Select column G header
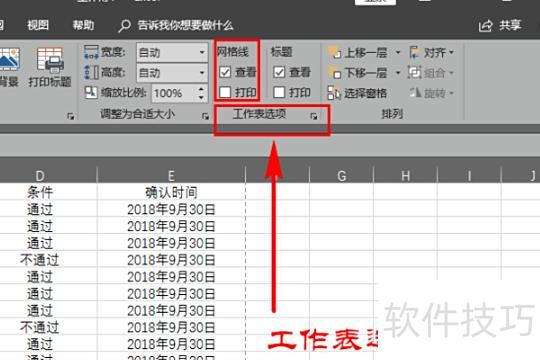Screen dimensions: 540x360 [x=342, y=175]
